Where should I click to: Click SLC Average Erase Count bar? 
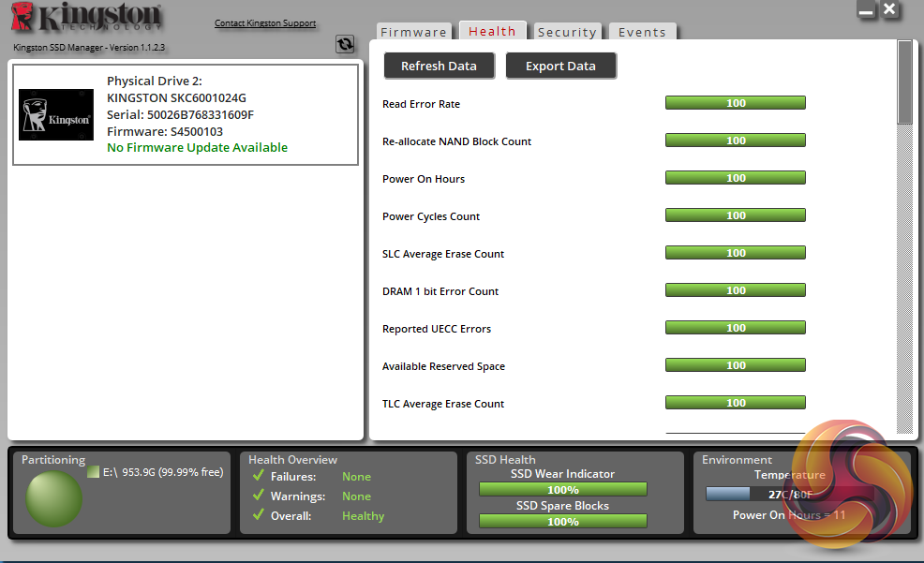pos(736,253)
